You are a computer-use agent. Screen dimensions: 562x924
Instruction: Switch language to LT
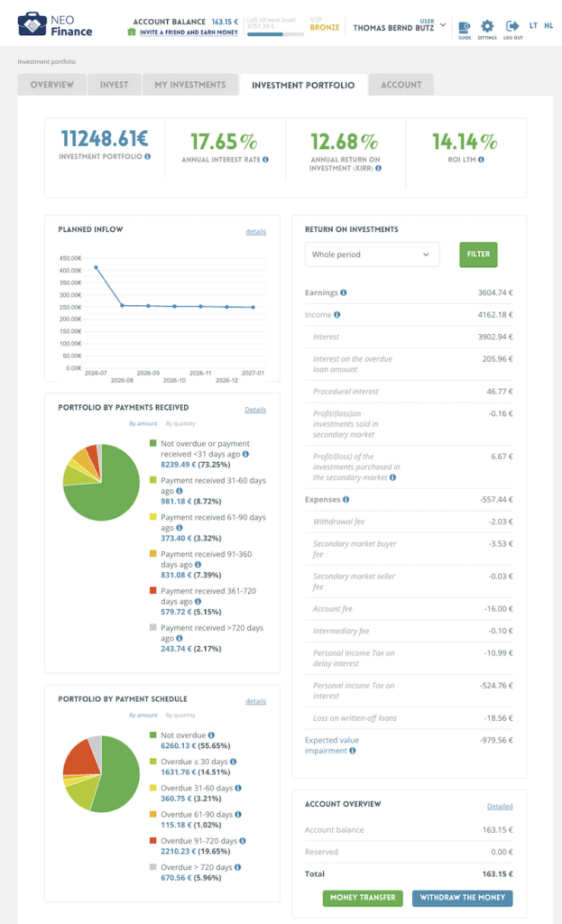(x=533, y=25)
